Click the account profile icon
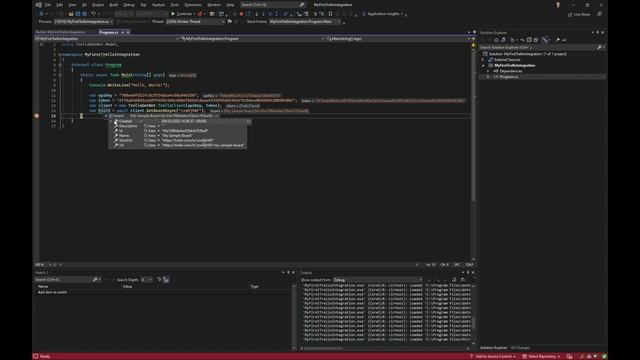Viewport: 640px width, 360px height. pyautogui.click(x=558, y=4)
